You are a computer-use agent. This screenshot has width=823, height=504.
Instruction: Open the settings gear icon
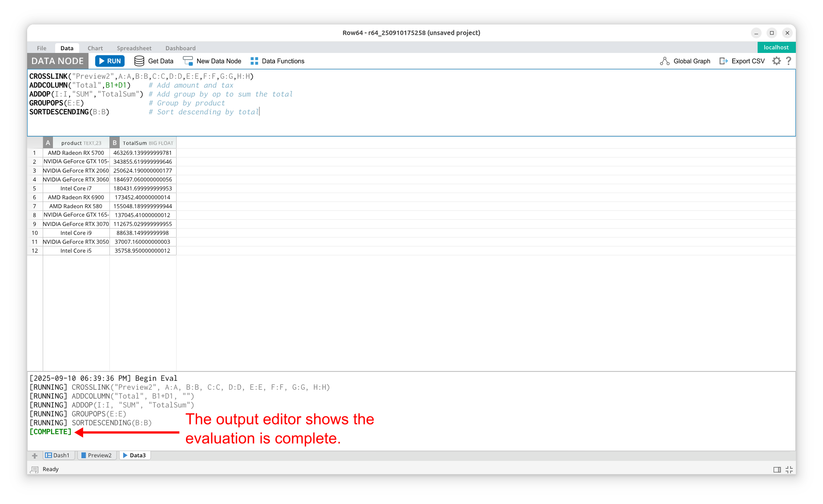point(776,61)
